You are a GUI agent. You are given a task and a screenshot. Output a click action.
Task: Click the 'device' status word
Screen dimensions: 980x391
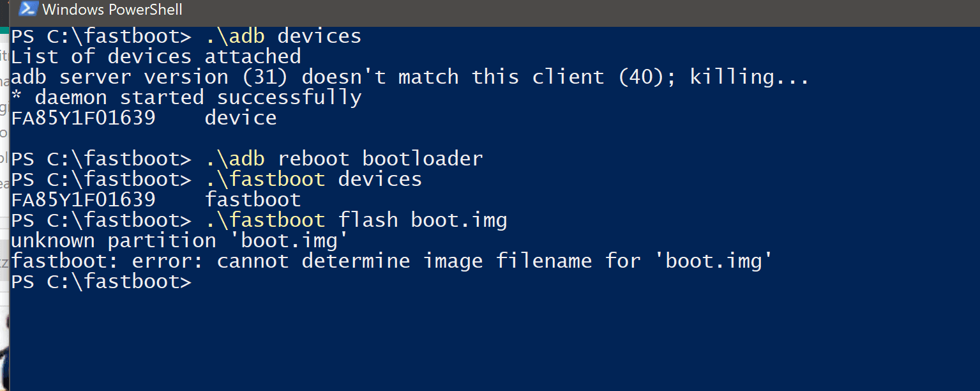[241, 118]
